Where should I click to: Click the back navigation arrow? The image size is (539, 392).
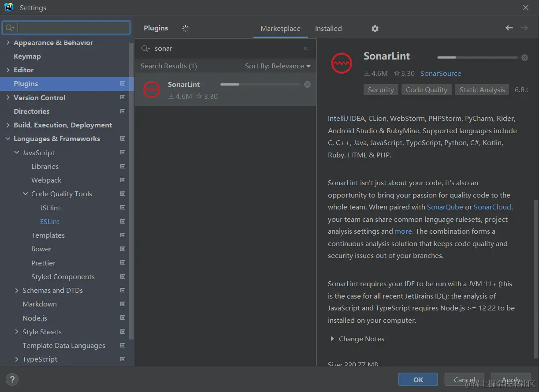coord(509,28)
